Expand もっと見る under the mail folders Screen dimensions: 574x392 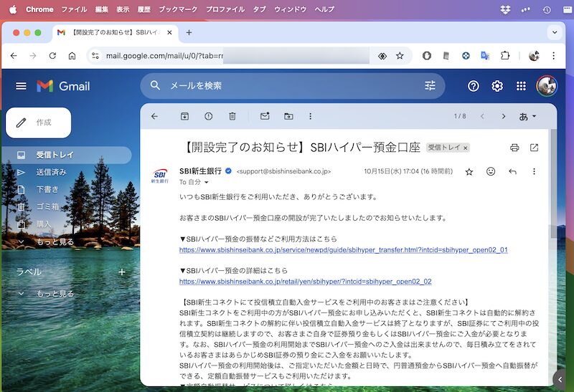[55, 242]
